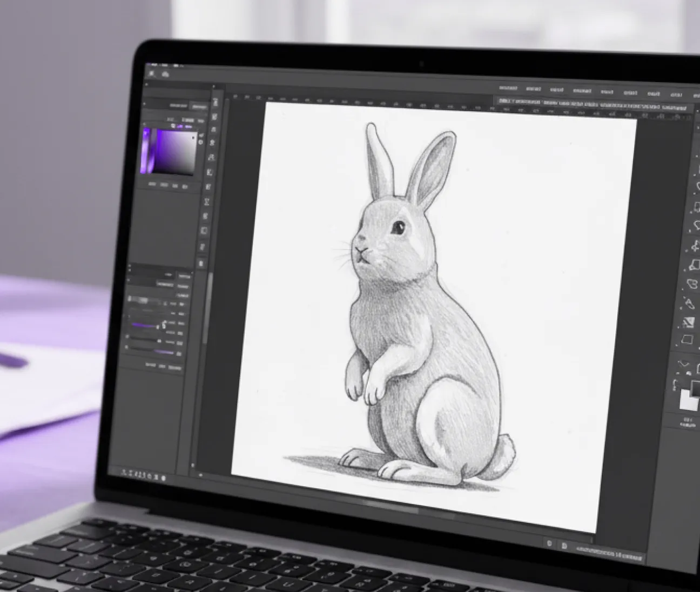Click the rightmost button below the sliders panel
700x592 pixels.
click(x=173, y=368)
